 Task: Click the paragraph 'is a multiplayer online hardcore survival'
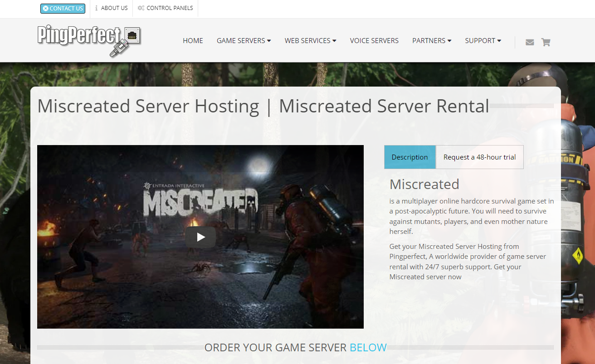click(x=472, y=216)
